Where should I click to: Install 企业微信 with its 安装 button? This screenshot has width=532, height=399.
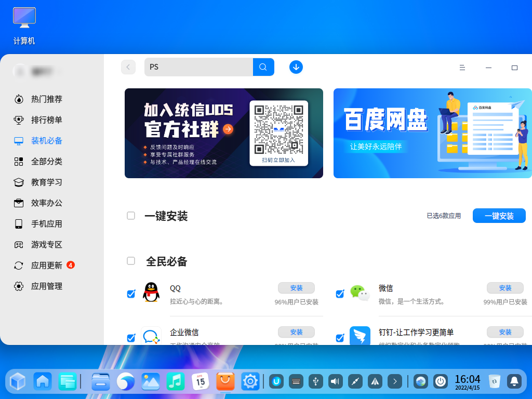(x=296, y=332)
